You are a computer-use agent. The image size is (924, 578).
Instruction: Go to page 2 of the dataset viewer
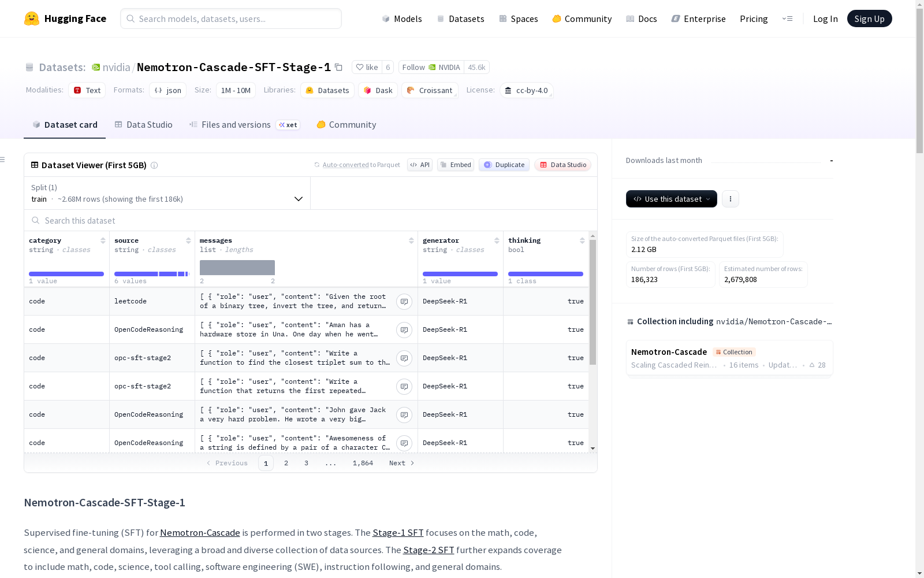286,463
